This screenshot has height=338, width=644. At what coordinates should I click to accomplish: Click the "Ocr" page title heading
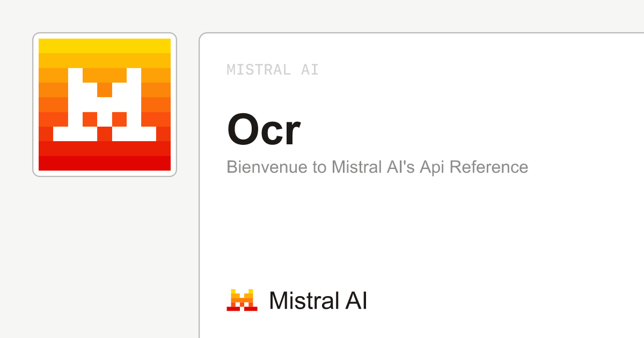[264, 130]
